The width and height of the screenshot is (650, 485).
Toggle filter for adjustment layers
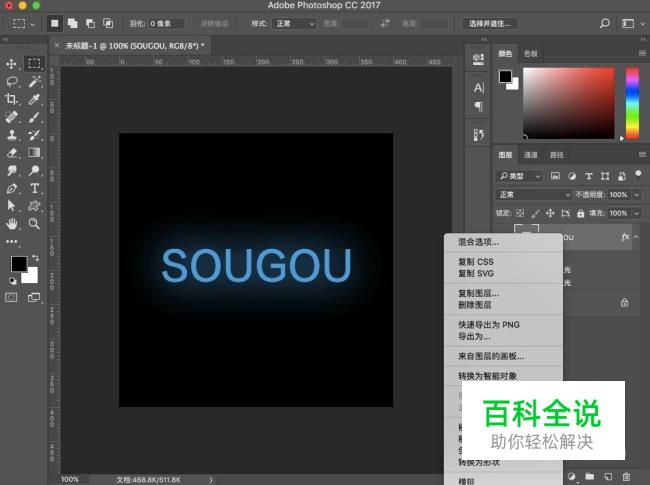click(x=572, y=176)
